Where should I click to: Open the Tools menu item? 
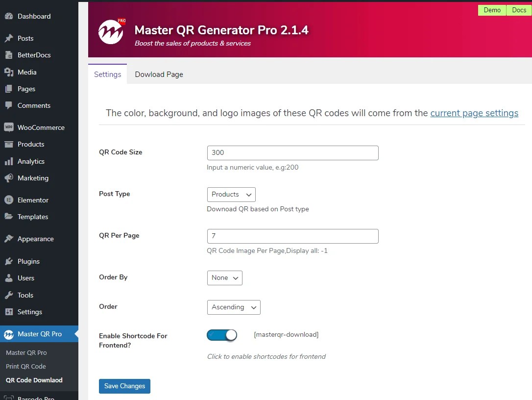(x=39, y=295)
